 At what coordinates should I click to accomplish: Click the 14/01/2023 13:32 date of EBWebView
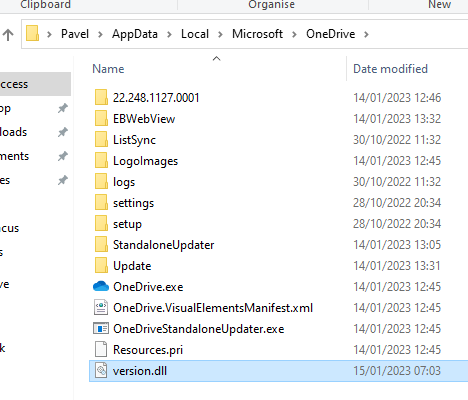pos(397,119)
